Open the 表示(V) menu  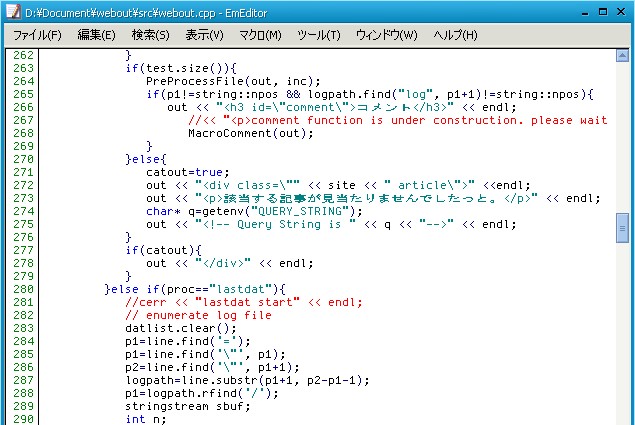[205, 35]
